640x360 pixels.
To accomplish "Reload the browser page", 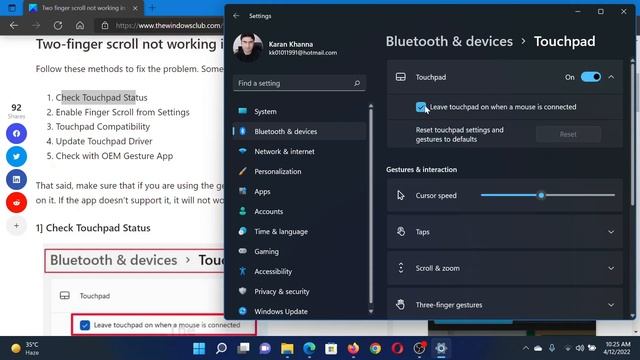I will coord(58,25).
